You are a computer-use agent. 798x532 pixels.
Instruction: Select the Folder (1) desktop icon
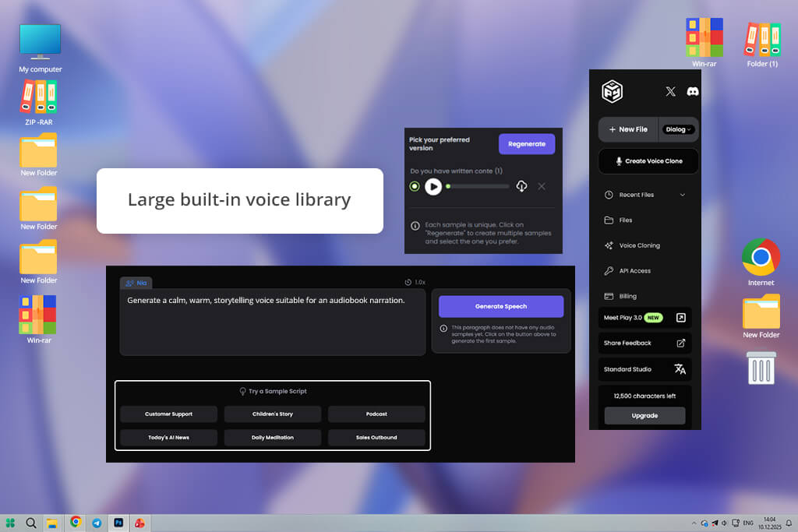tap(762, 44)
